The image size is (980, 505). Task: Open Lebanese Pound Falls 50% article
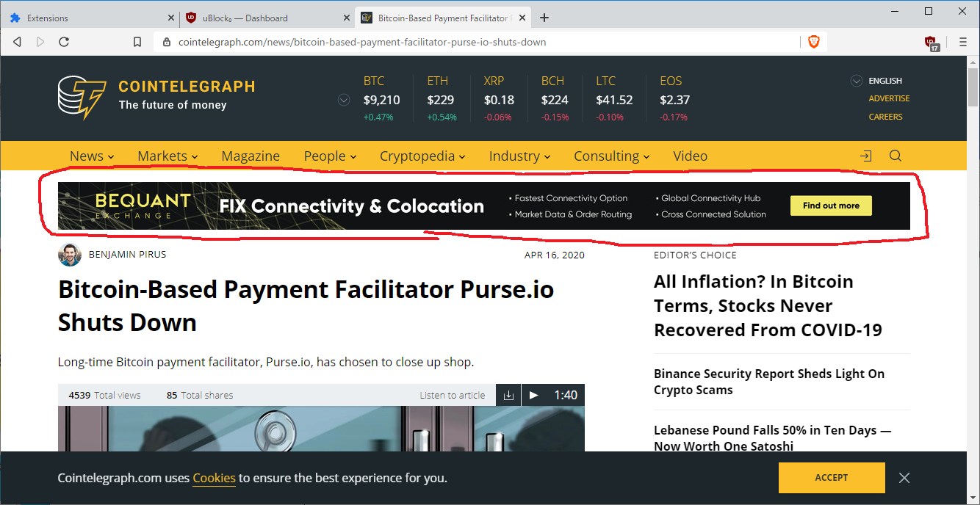click(x=772, y=438)
